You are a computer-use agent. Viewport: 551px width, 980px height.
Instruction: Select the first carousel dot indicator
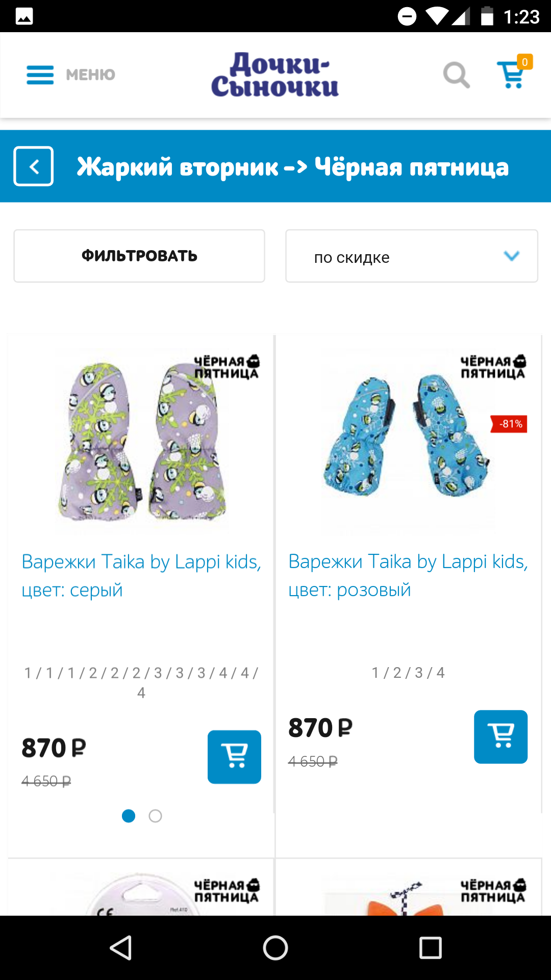pyautogui.click(x=129, y=816)
